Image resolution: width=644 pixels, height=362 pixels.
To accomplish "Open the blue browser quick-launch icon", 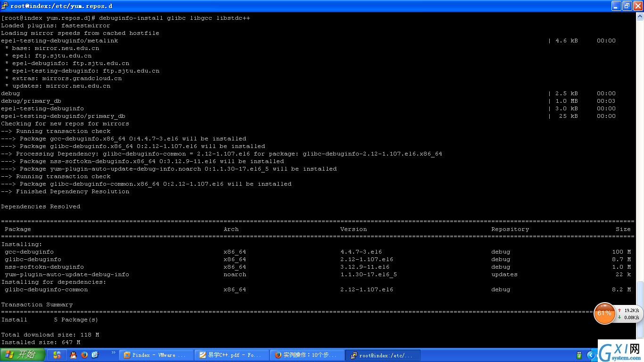I will [x=95, y=355].
